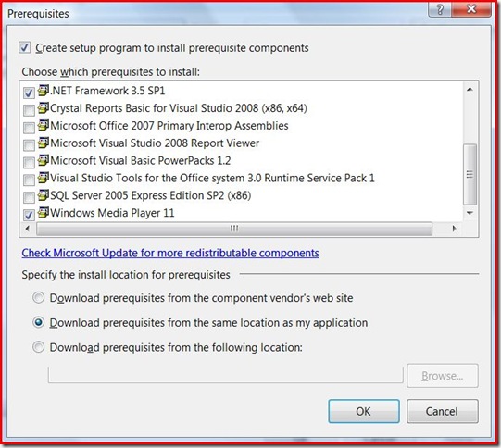Check SQL Server 2005 Express Edition SP2
Viewport: 501px width, 448px height.
point(29,197)
